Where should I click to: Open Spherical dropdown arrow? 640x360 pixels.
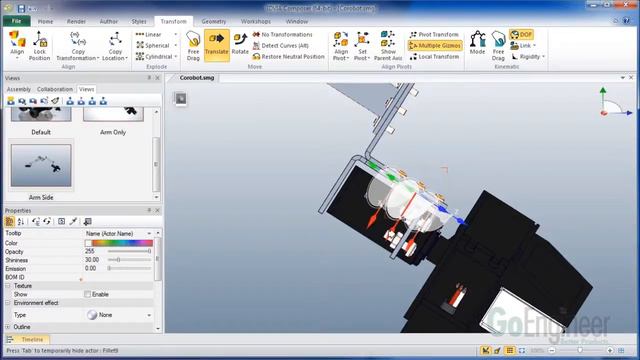[176, 45]
